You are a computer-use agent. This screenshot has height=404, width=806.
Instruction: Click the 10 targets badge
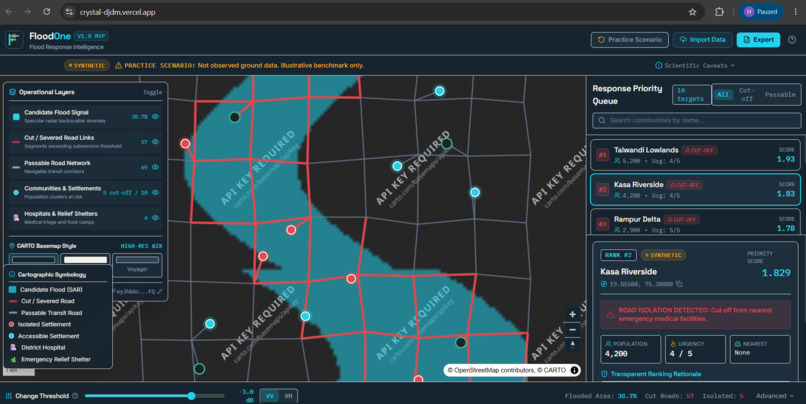691,95
